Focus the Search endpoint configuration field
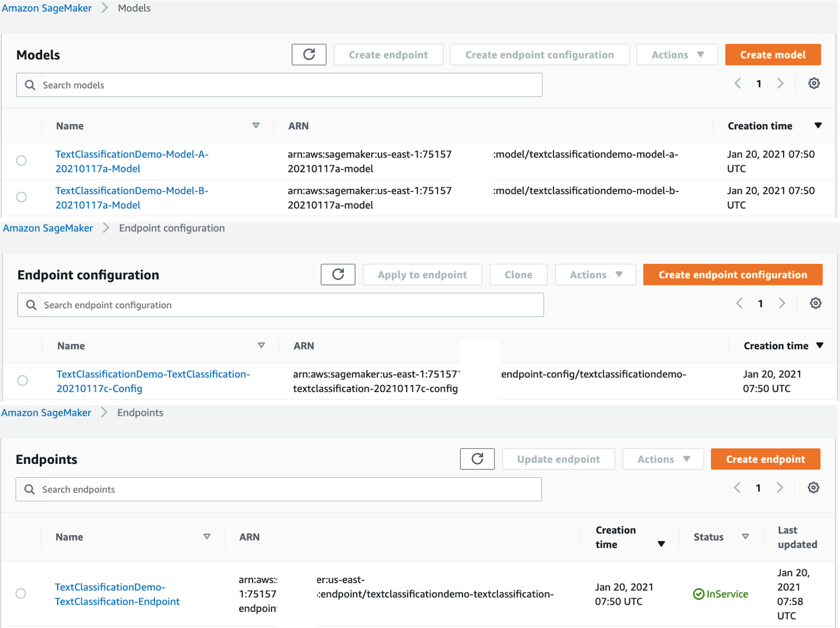 click(280, 305)
